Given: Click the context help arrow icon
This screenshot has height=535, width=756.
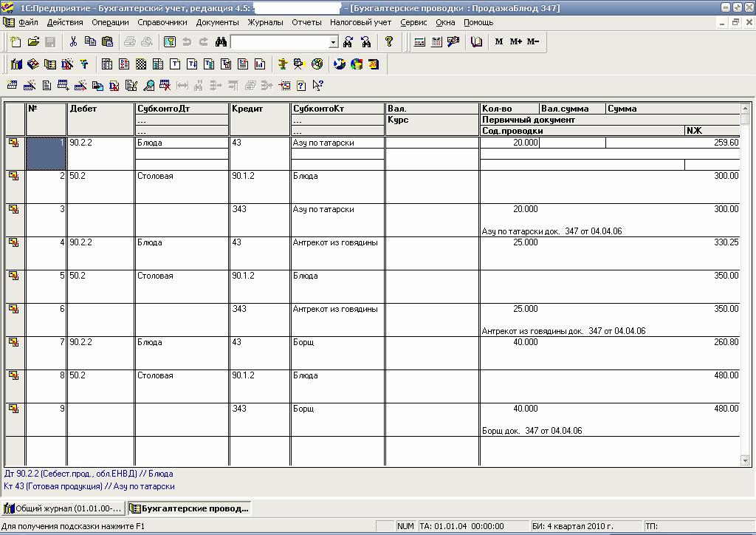Looking at the screenshot, I should coord(317,86).
